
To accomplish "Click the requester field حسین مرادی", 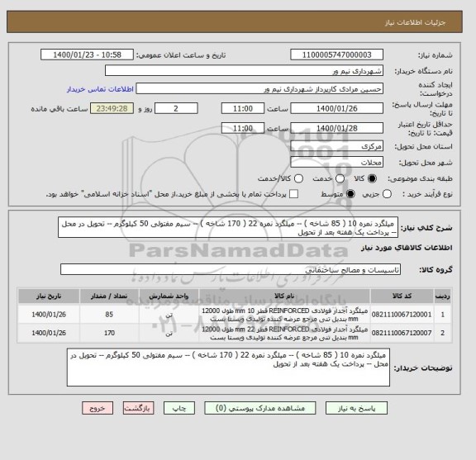I will pyautogui.click(x=259, y=89).
